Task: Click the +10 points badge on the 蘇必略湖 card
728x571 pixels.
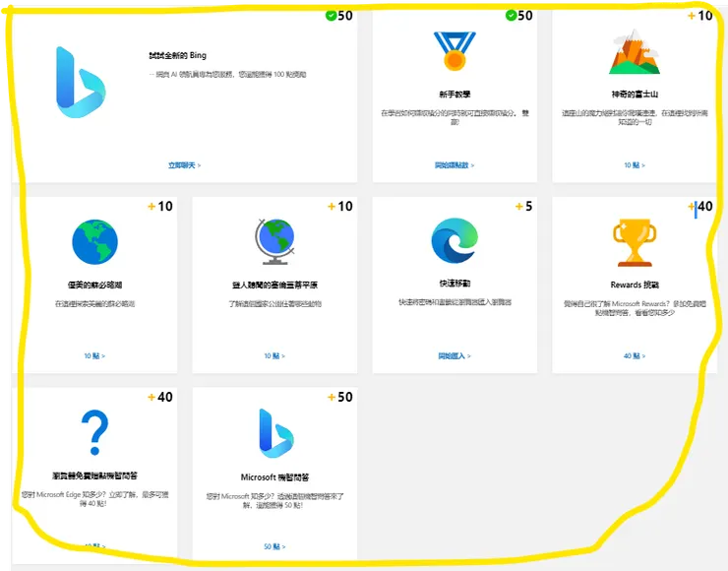Action: [x=159, y=207]
